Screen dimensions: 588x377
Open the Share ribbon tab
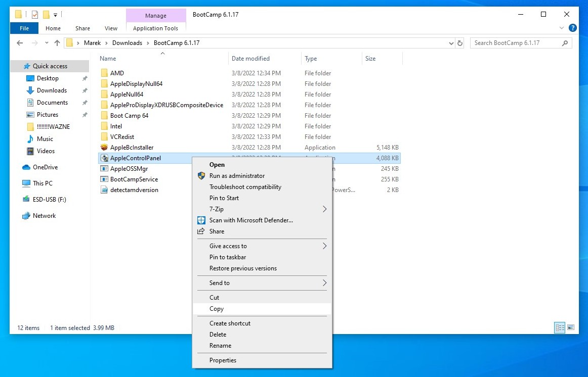tap(82, 28)
